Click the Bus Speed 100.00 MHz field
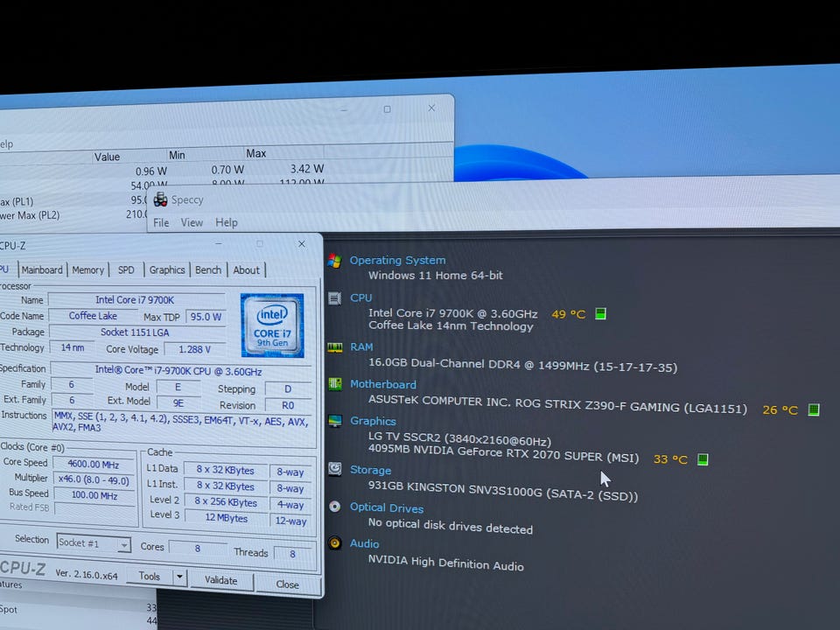The width and height of the screenshot is (840, 630). [x=94, y=495]
